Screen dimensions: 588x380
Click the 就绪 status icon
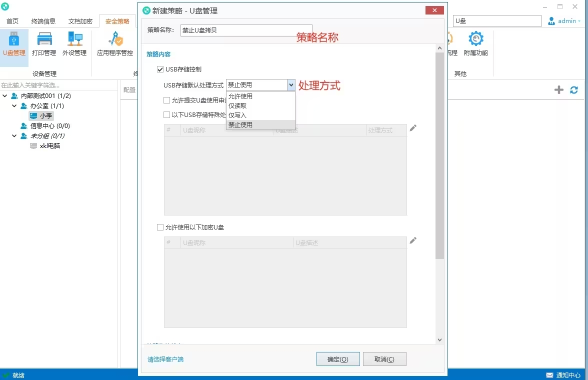click(5, 375)
